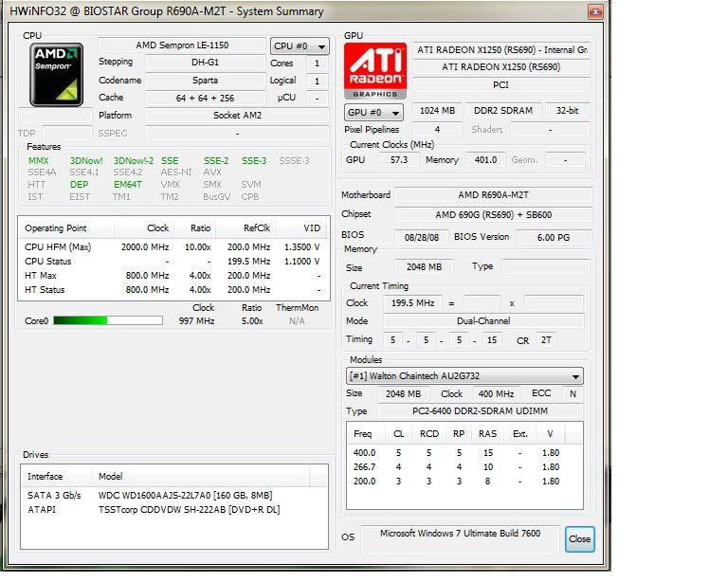Select the HT Max row
728x582 pixels.
pyautogui.click(x=173, y=275)
